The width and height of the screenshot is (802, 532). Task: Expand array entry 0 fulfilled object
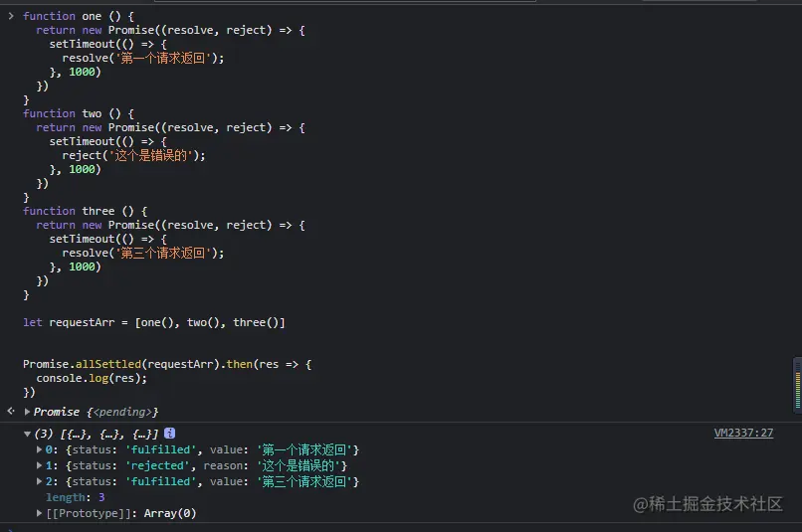tap(39, 449)
